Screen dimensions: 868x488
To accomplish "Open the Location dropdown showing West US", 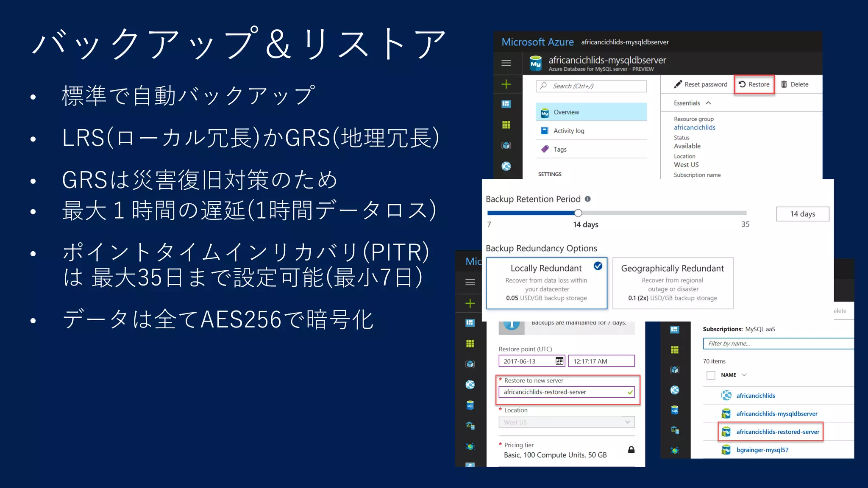I will [x=567, y=422].
